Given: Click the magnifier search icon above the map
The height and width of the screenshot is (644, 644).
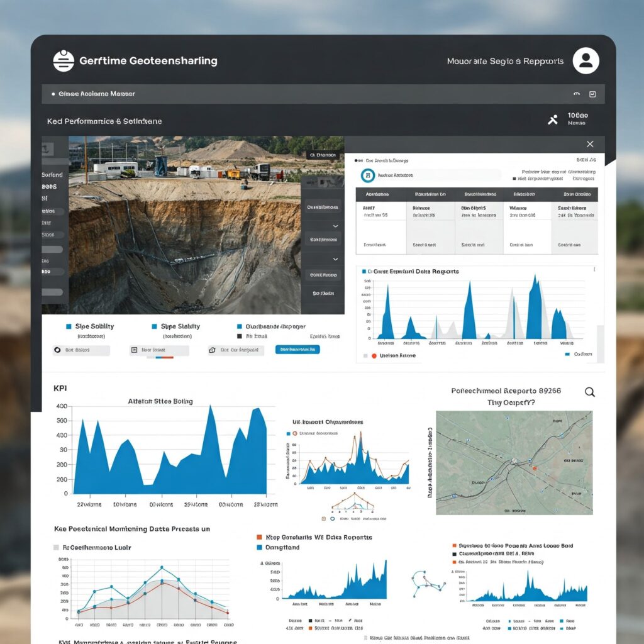Looking at the screenshot, I should point(590,392).
